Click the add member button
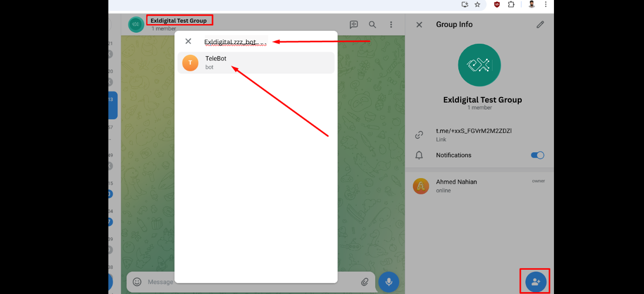 coord(535,282)
